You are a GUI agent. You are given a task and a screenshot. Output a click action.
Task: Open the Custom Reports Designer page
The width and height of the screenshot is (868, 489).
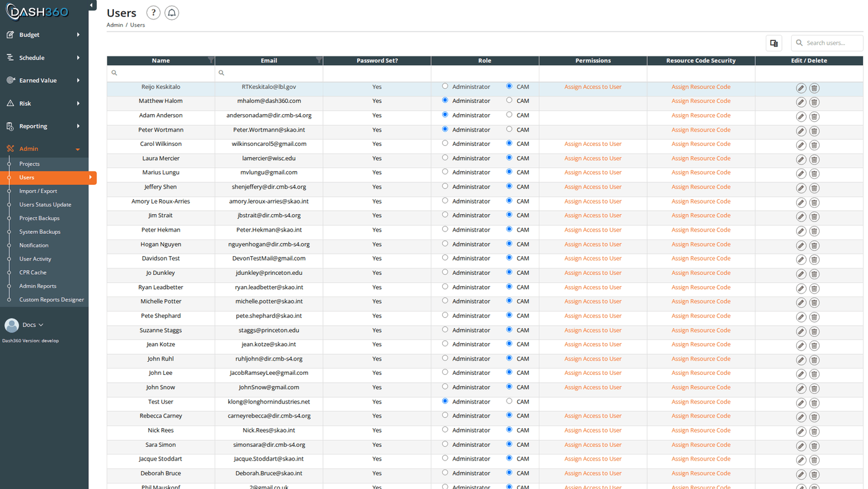tap(51, 300)
